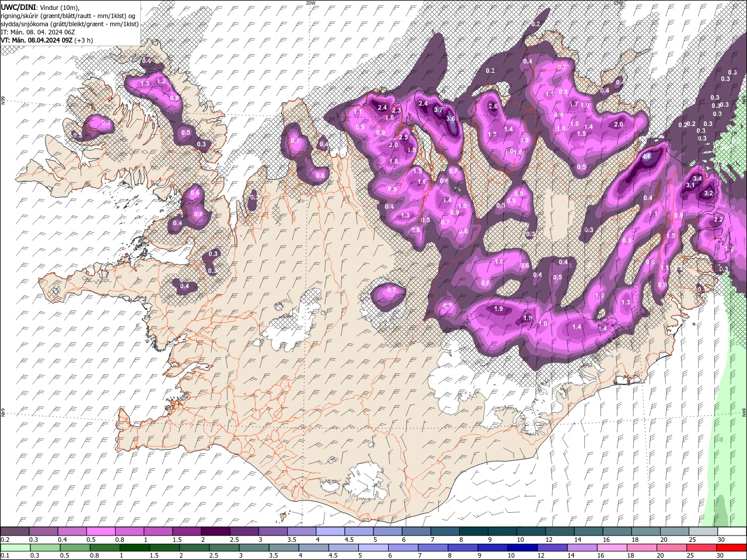Click the 3.4 snowfall value in the east
The image size is (747, 560).
(x=697, y=178)
